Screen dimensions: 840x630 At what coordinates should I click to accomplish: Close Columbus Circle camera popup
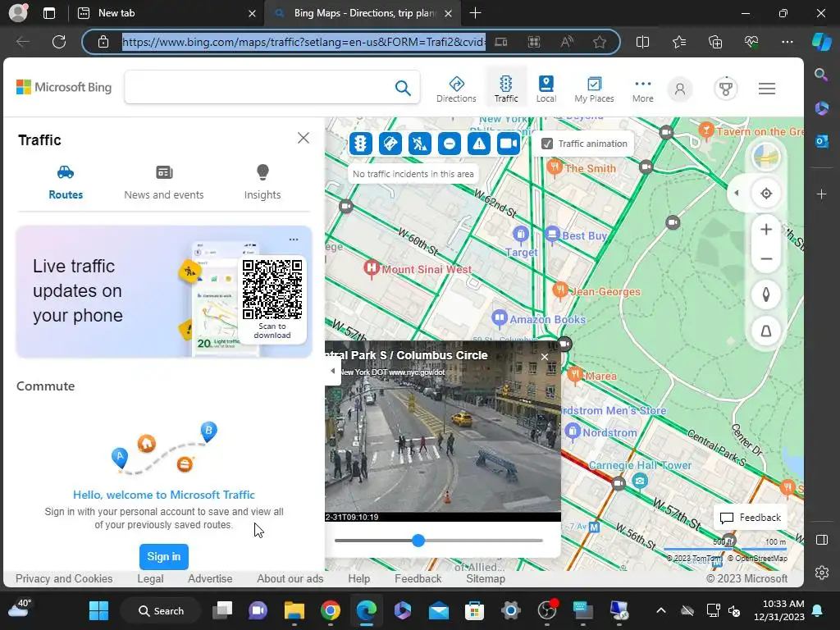pyautogui.click(x=545, y=357)
